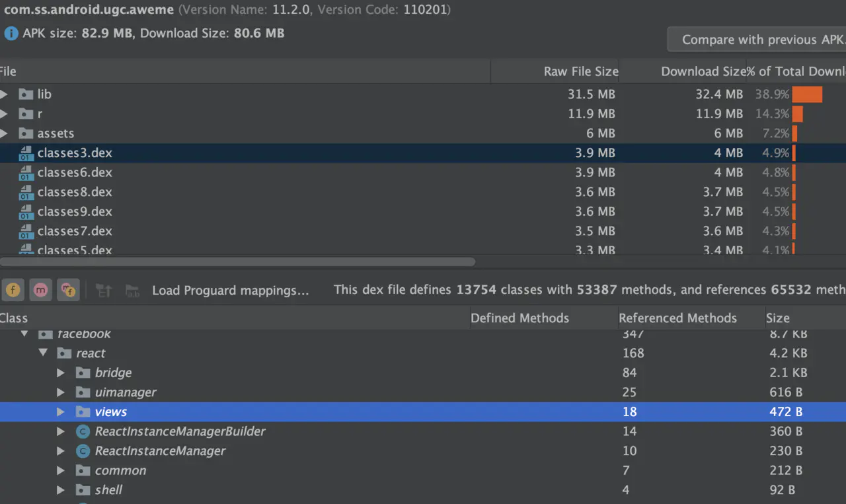Click the ReactInstanceManagerBuilder class icon

83,432
